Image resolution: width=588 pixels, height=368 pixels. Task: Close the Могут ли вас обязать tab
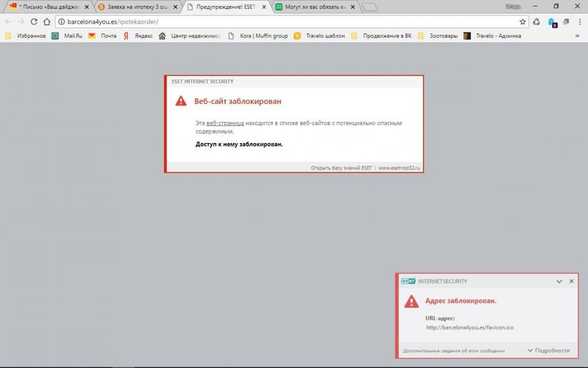click(352, 6)
